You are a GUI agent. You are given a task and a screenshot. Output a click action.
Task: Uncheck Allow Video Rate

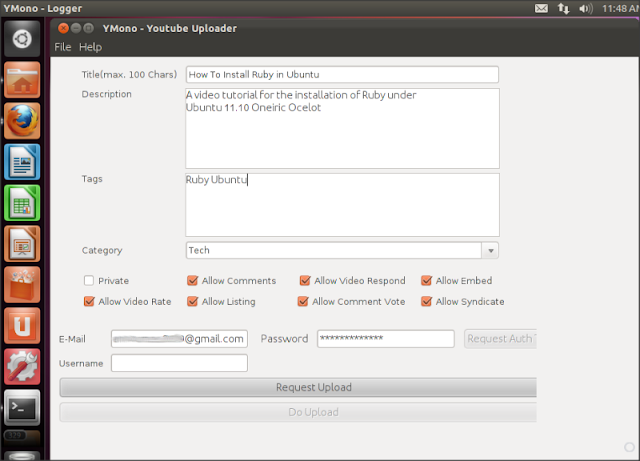click(89, 301)
